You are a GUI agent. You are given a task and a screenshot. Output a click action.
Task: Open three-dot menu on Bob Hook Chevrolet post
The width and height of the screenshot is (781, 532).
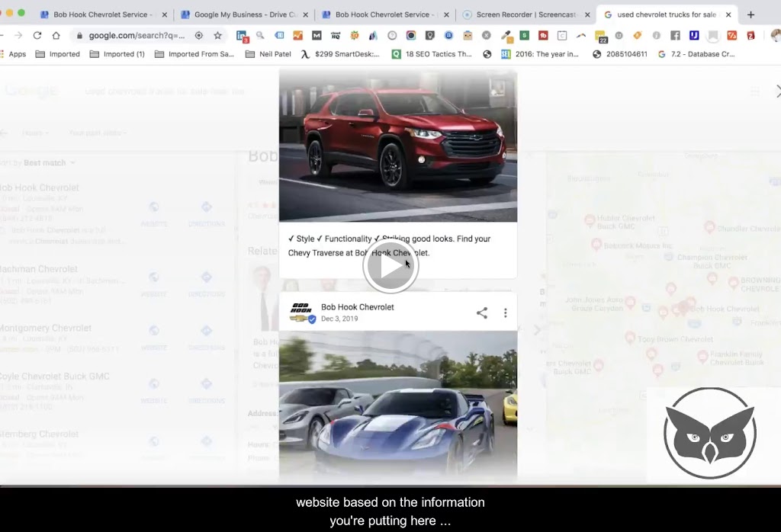click(505, 312)
